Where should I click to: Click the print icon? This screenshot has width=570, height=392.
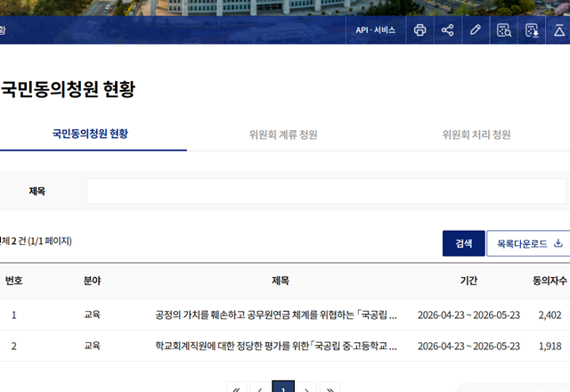coord(419,30)
